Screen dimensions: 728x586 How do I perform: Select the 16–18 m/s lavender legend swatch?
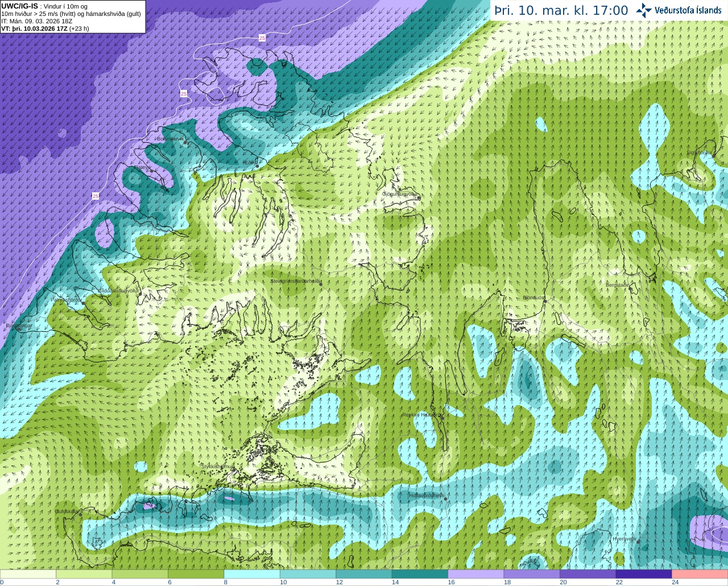pos(476,573)
